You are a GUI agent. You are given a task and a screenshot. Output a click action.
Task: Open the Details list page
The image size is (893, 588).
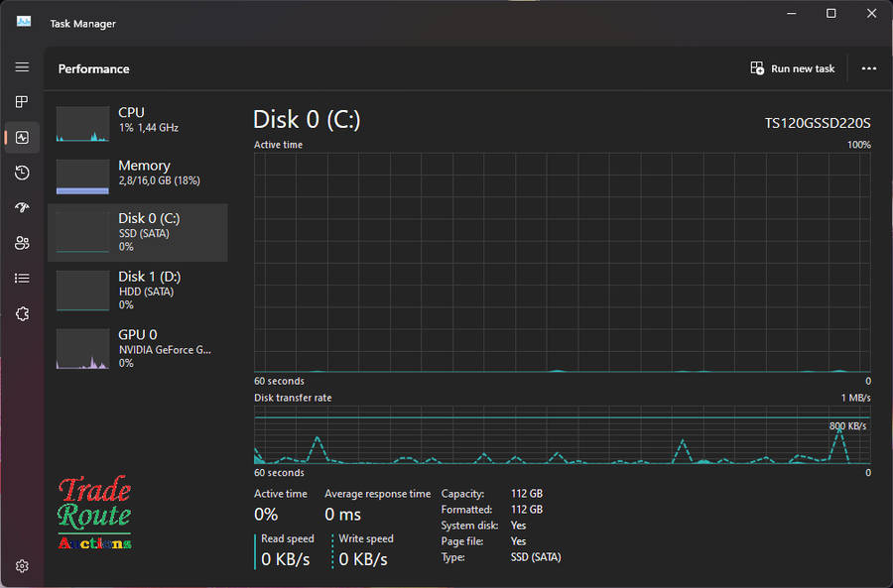tap(22, 279)
